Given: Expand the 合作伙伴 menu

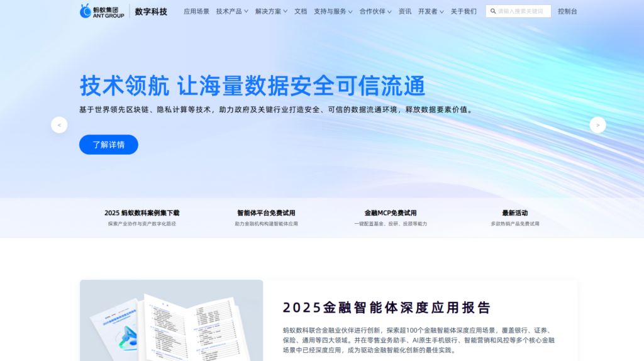Looking at the screenshot, I should [x=375, y=11].
